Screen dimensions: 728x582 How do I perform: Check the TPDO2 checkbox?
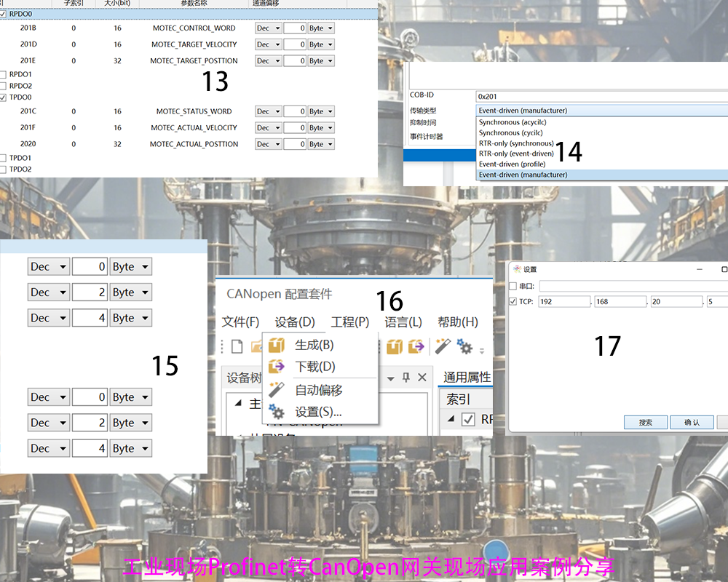point(3,170)
